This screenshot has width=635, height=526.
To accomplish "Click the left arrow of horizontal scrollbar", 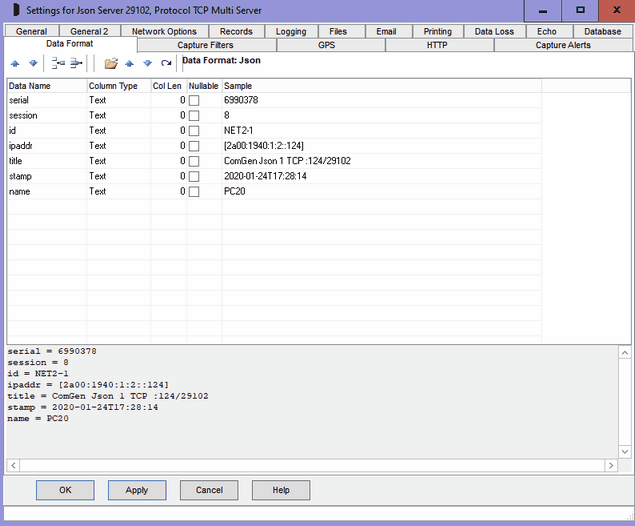I will [x=13, y=465].
